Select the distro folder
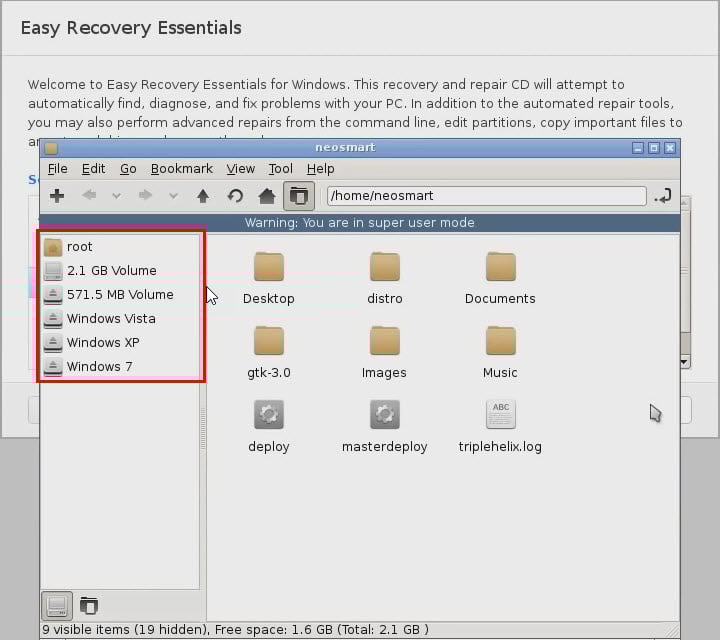The width and height of the screenshot is (720, 640). pyautogui.click(x=385, y=278)
